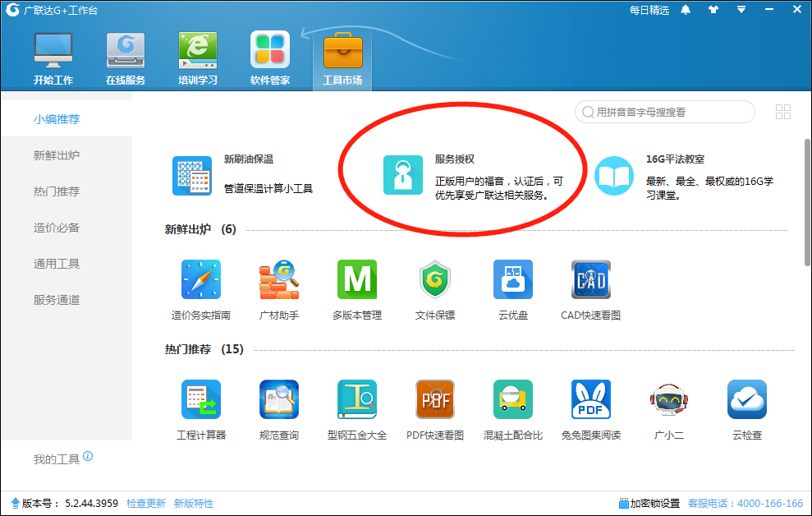The width and height of the screenshot is (812, 516).
Task: Select 热门推荐 in the sidebar
Action: tap(57, 191)
